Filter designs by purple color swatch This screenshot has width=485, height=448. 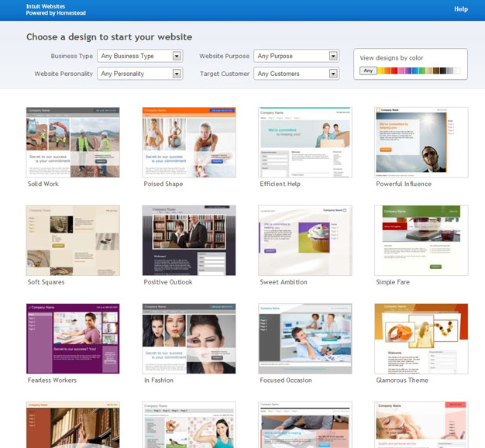click(x=408, y=71)
